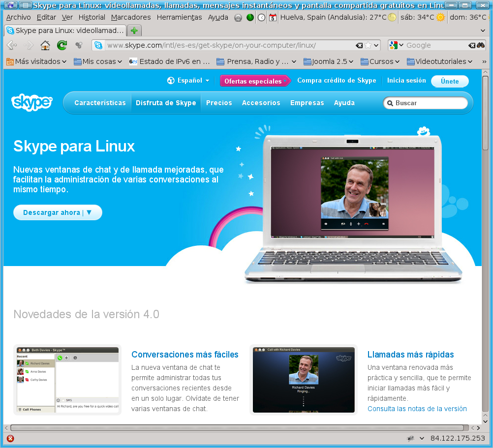This screenshot has height=448, width=493.
Task: Open the address bar history dropdown
Action: [376, 46]
